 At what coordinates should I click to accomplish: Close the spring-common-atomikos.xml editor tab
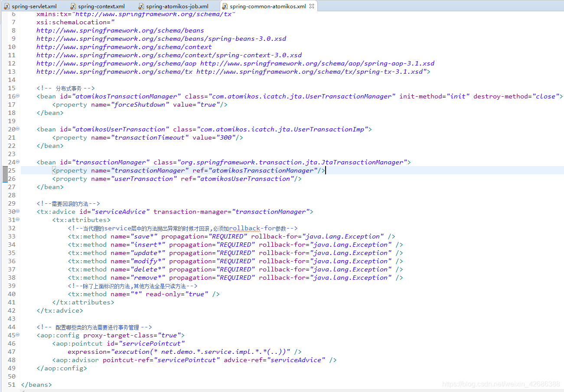pos(311,6)
